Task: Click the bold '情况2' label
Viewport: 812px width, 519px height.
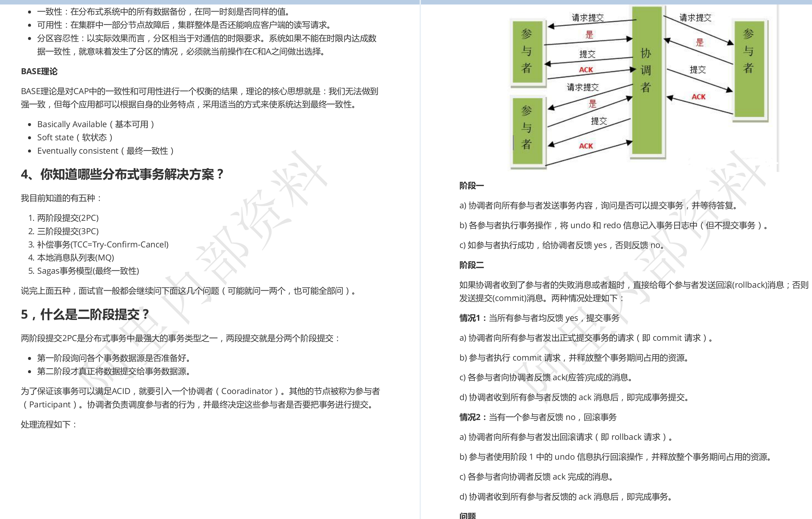Action: tap(471, 417)
